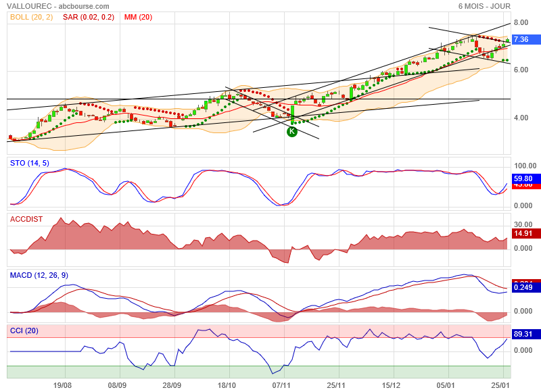The image size is (541, 392).
Task: Click the VALLOUREC - abcbourse.com chart title
Action: [58, 6]
